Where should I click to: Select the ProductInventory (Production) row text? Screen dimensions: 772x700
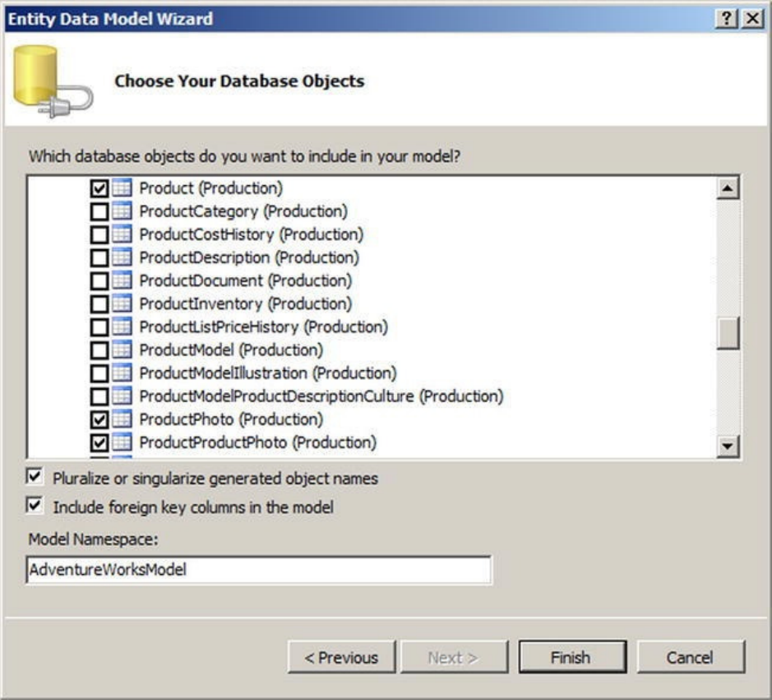(x=246, y=304)
